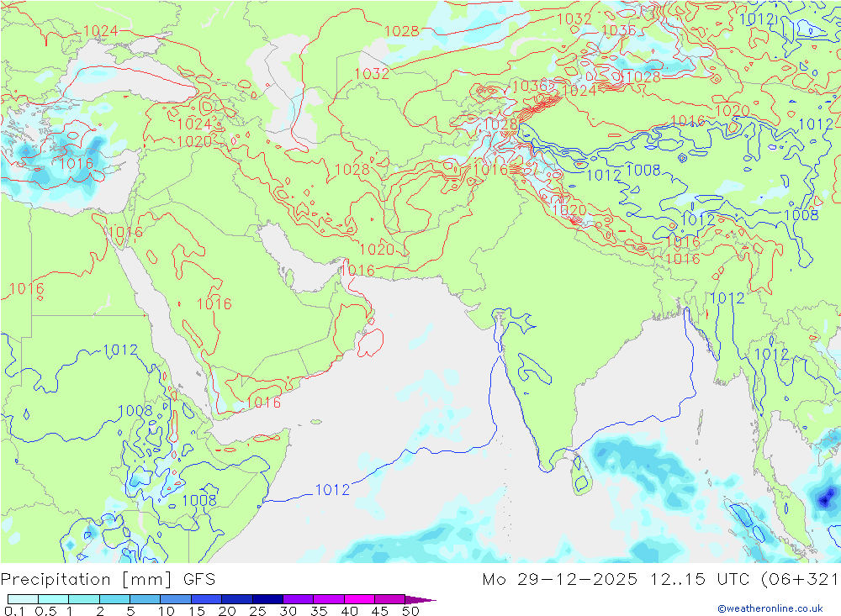Click the 'Precipitation [mm] GFS' chart title

pyautogui.click(x=108, y=580)
